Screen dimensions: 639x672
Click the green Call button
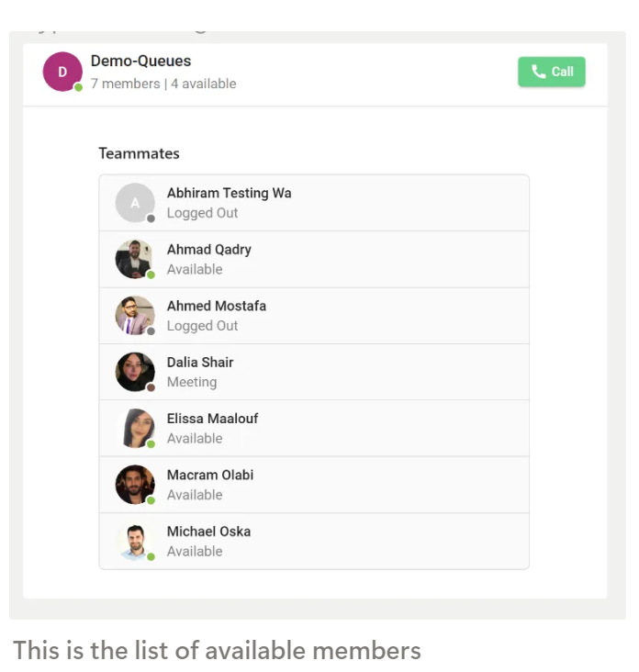tap(551, 72)
